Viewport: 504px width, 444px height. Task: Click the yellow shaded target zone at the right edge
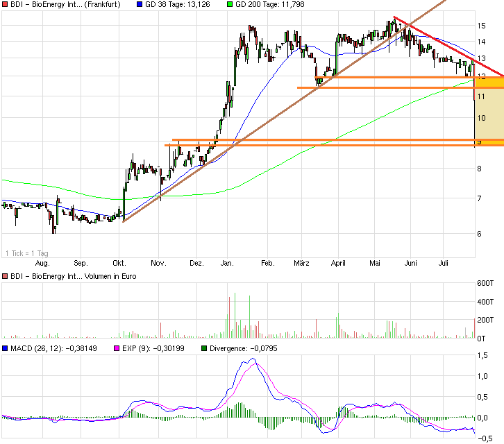point(489,111)
